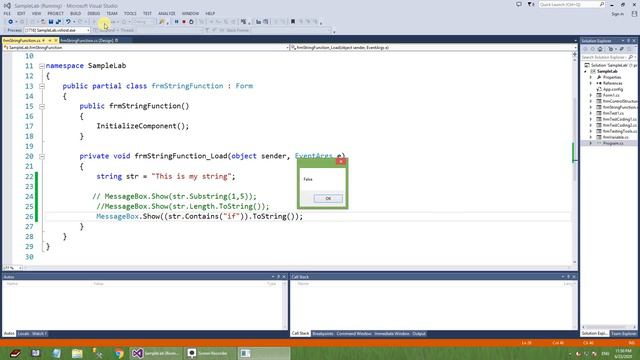Close the False message box with its X
640x360 pixels.
tap(341, 161)
